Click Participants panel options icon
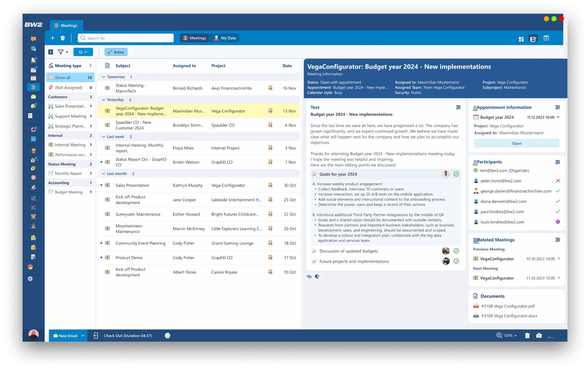Screen dimensions: 588x369 [557, 162]
